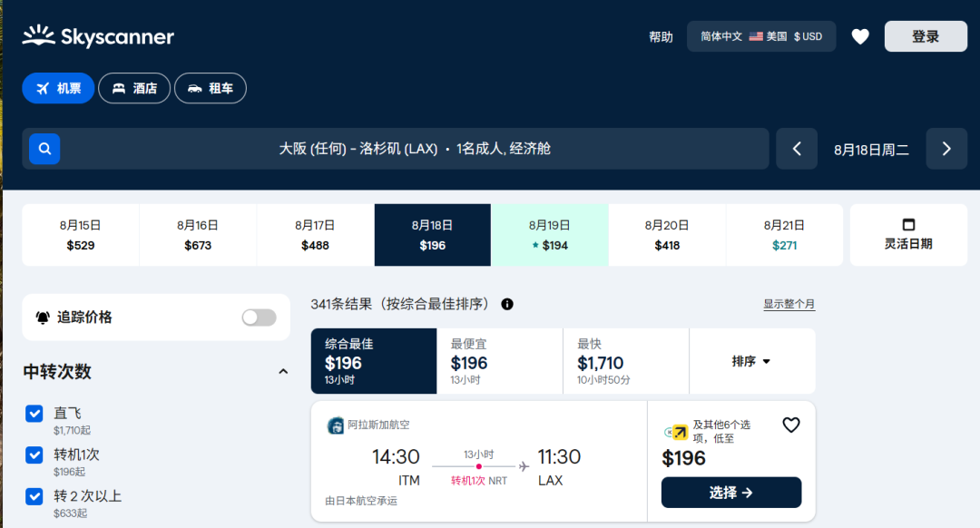Toggle the price tracking switch

point(259,318)
